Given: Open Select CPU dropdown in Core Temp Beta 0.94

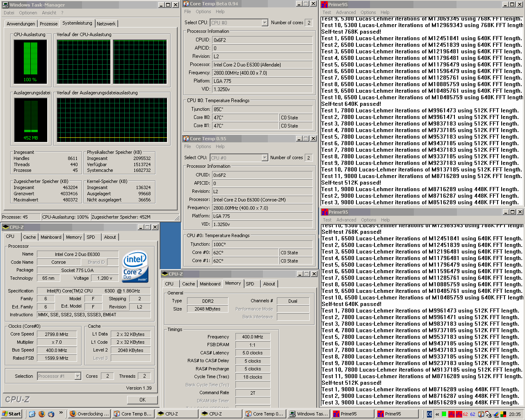Looking at the screenshot, I should tap(264, 23).
